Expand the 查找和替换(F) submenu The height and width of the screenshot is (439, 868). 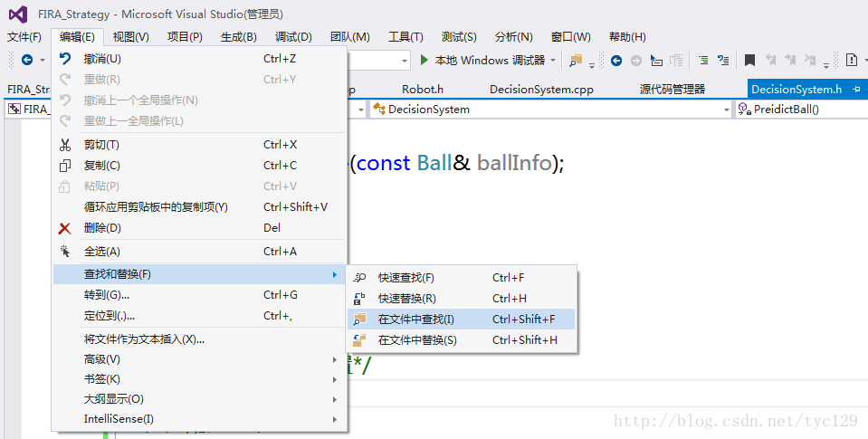pyautogui.click(x=199, y=274)
